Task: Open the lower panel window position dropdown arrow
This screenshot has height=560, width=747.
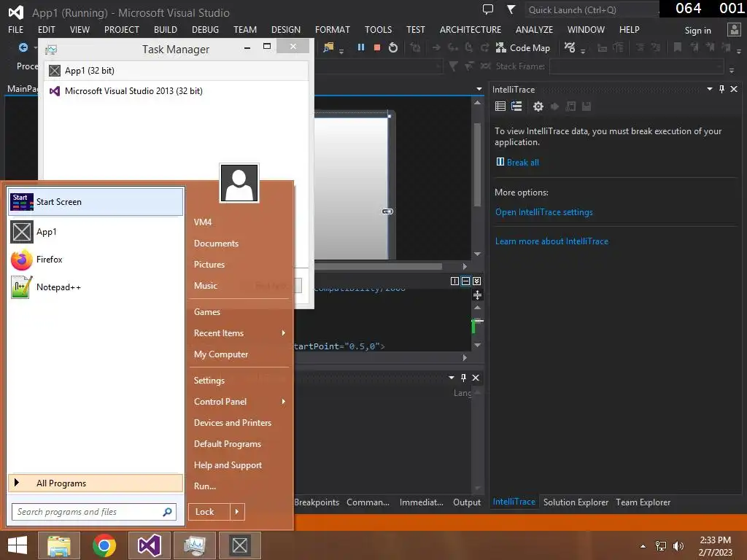Action: point(451,378)
